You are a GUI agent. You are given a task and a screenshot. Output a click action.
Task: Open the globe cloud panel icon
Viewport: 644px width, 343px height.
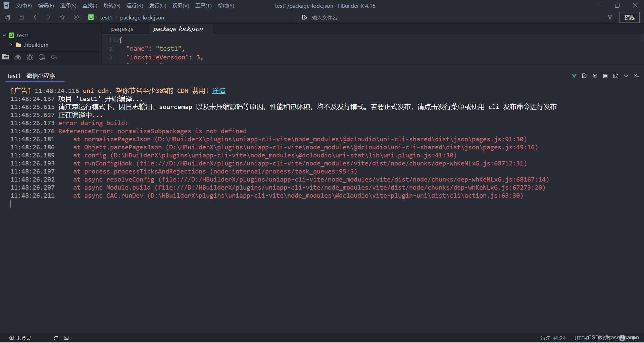coord(54,57)
